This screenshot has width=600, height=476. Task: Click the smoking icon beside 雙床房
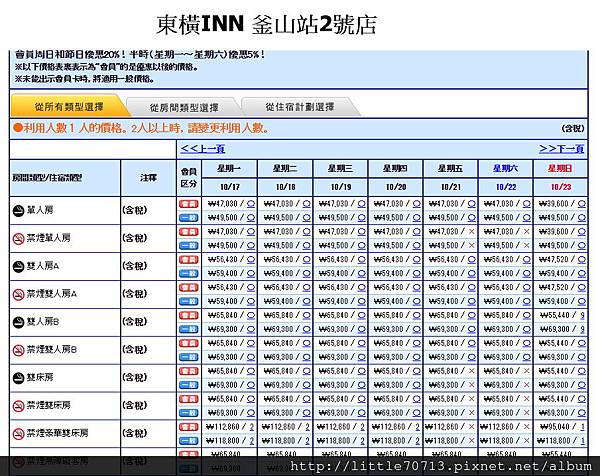tap(18, 378)
